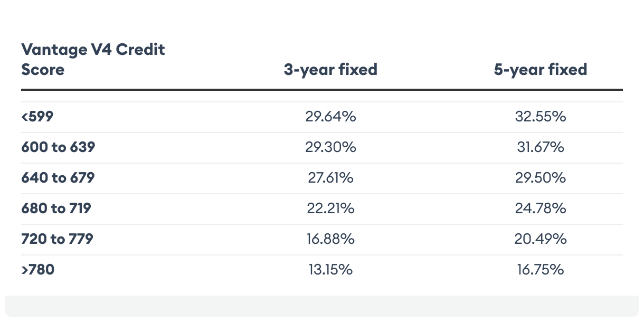Select the 720 to 779 row label
This screenshot has width=644, height=322.
pos(57,239)
